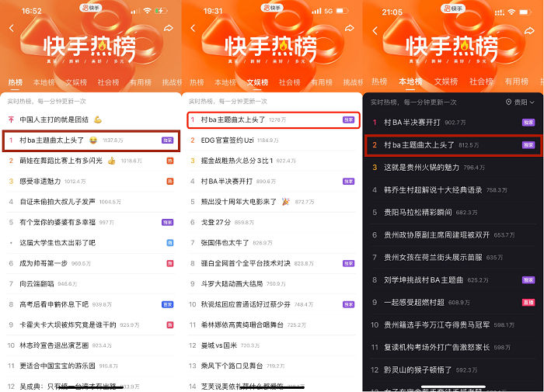
Task: Tap the pinned-top icon beside 中国人主打的就是团结
Action: [11, 120]
